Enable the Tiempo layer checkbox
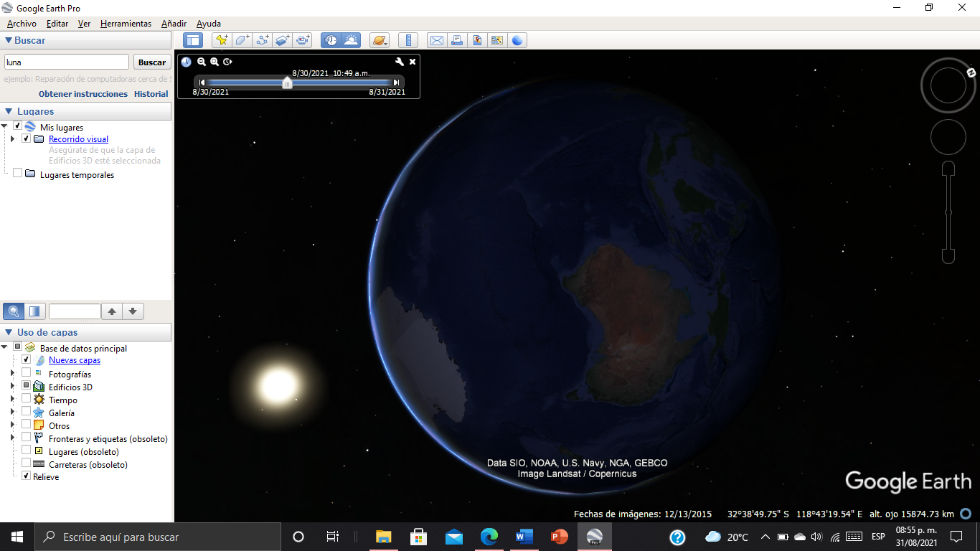 point(27,399)
